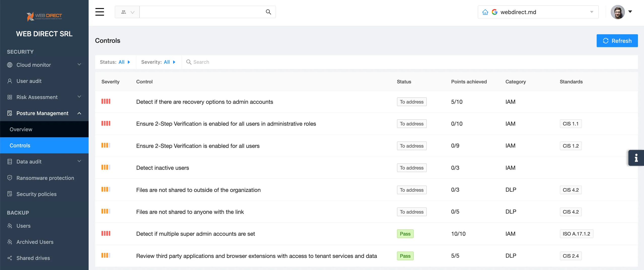
Task: Click the magnifier icon in the top search bar
Action: click(268, 12)
